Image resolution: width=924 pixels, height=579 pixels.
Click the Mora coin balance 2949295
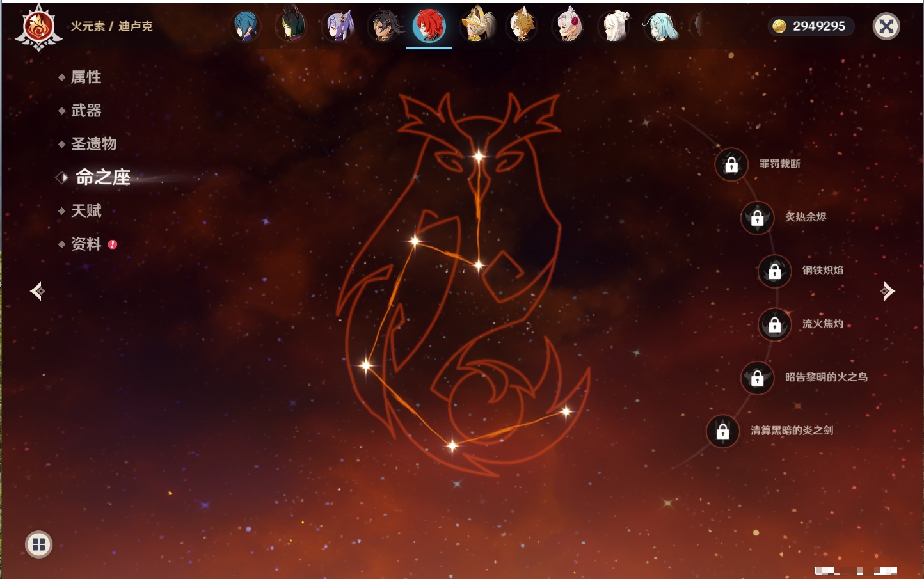pos(810,26)
